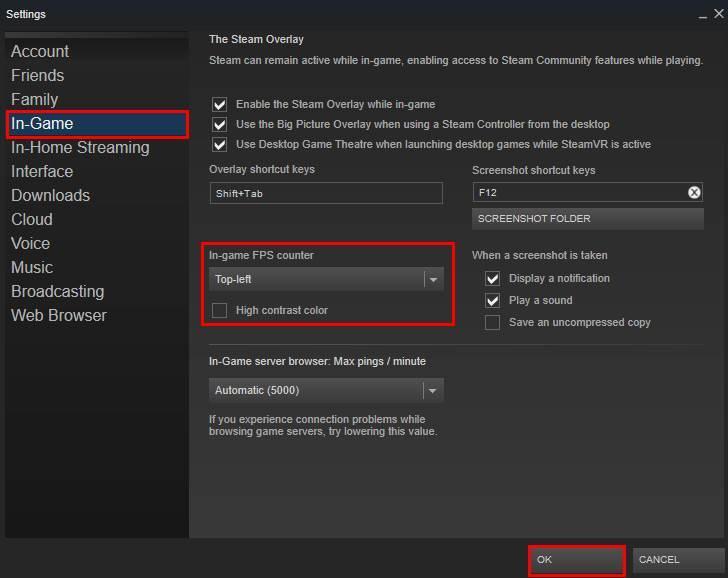This screenshot has width=728, height=578.
Task: Minimize the Settings window
Action: coord(702,15)
